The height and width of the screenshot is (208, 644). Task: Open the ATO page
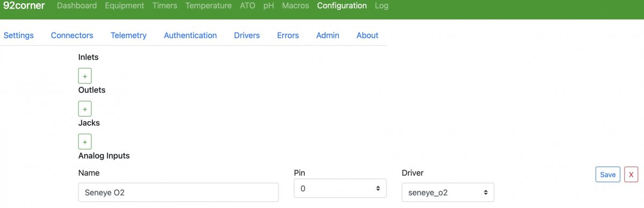pyautogui.click(x=247, y=6)
